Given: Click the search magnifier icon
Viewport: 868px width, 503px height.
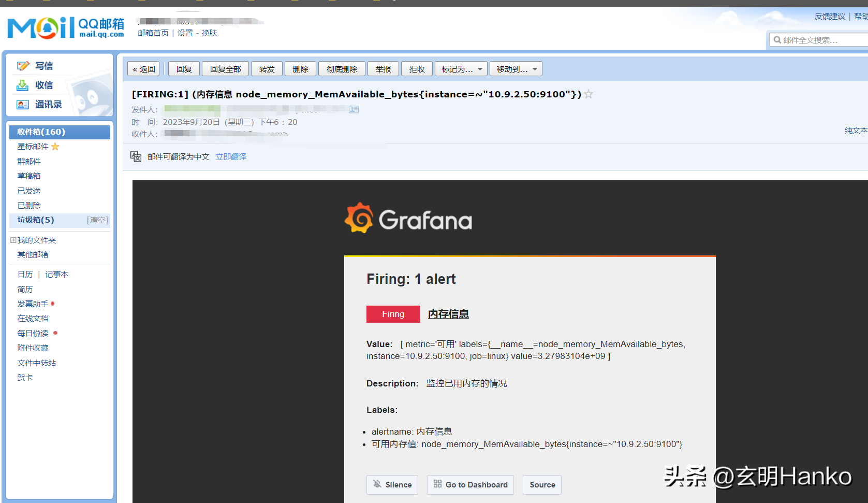Looking at the screenshot, I should point(777,40).
